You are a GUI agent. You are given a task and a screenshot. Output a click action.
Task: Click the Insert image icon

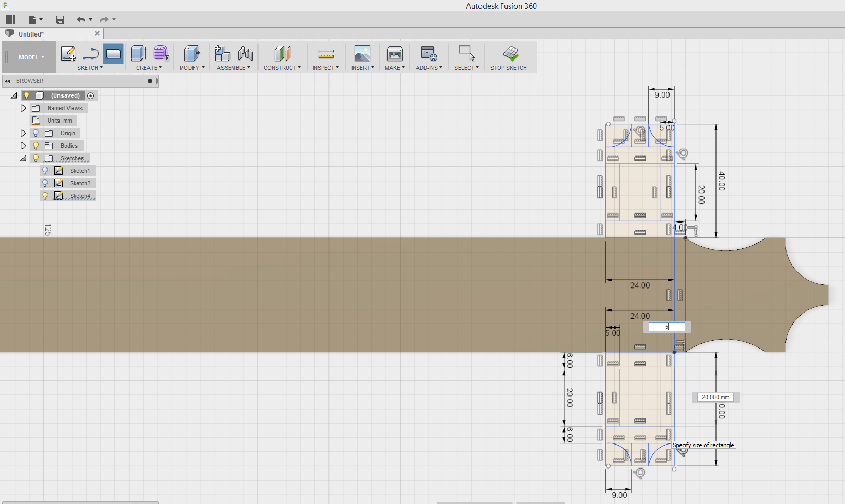[362, 54]
